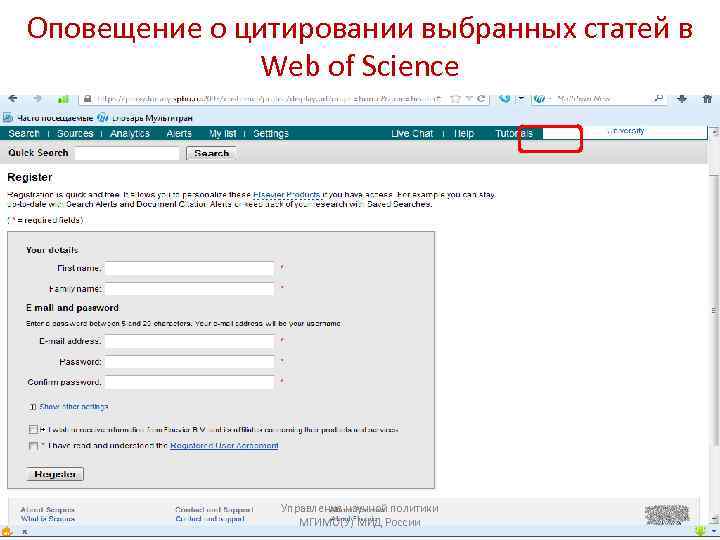Click the First name field
This screenshot has width=720, height=540.
coord(189,268)
